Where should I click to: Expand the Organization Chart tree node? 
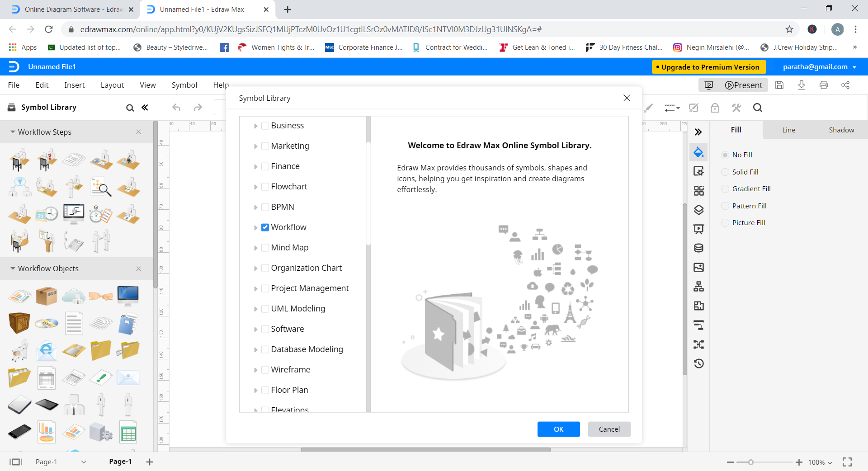click(x=255, y=268)
